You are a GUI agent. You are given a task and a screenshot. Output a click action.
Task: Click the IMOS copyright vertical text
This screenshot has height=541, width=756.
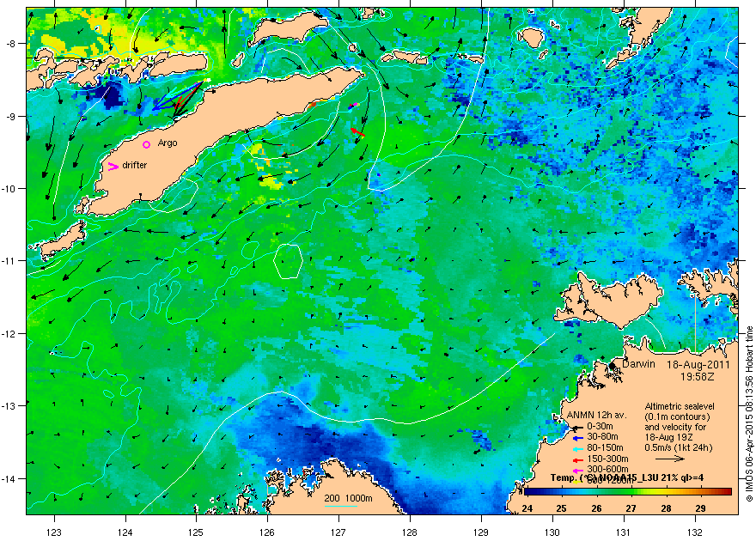(749, 414)
